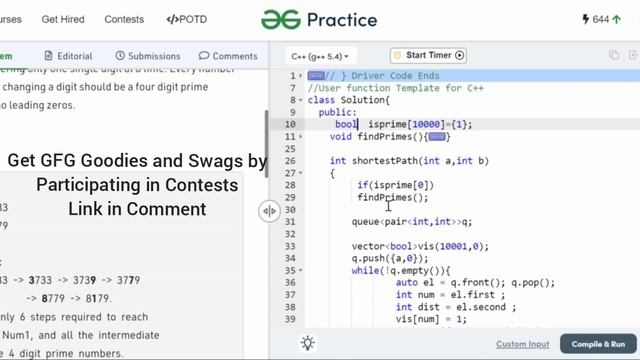The height and width of the screenshot is (360, 640).
Task: Click the text 'int num = el.first ;'
Action: pos(450,295)
